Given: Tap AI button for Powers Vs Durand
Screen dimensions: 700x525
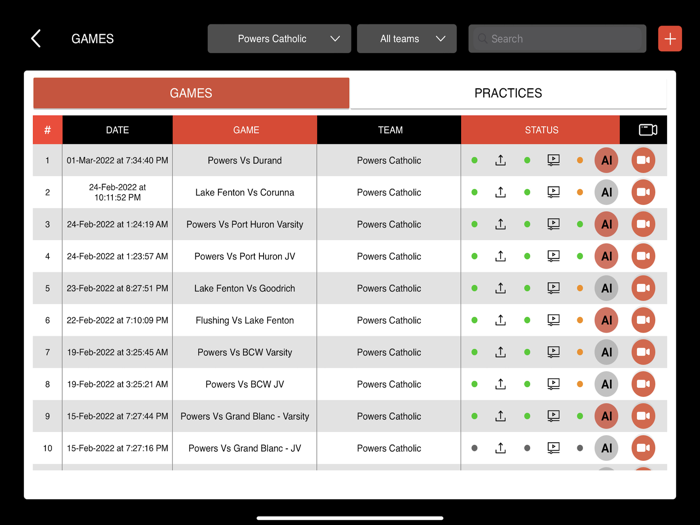Looking at the screenshot, I should [606, 160].
